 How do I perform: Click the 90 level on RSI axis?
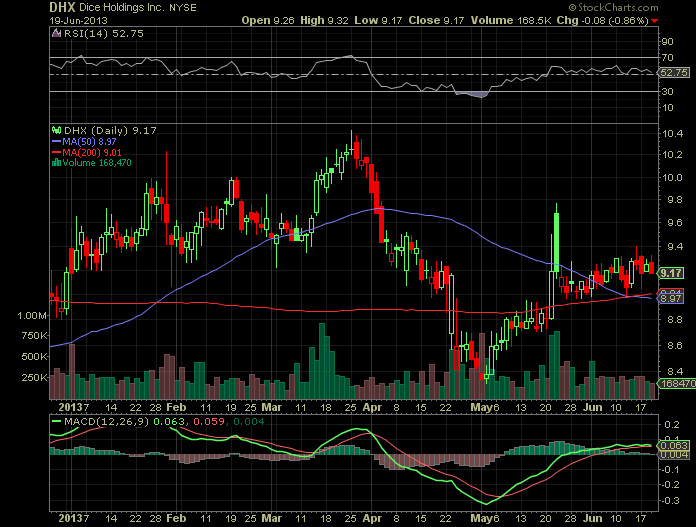[667, 42]
